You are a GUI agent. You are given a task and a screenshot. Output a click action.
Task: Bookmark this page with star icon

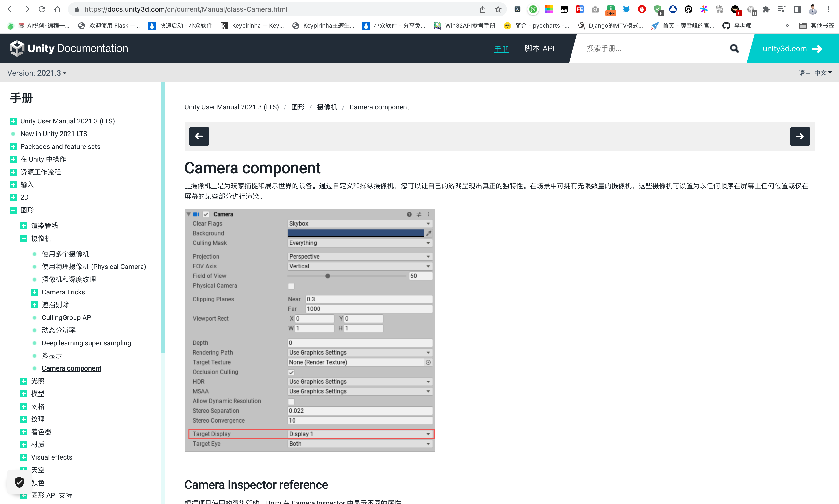point(498,9)
